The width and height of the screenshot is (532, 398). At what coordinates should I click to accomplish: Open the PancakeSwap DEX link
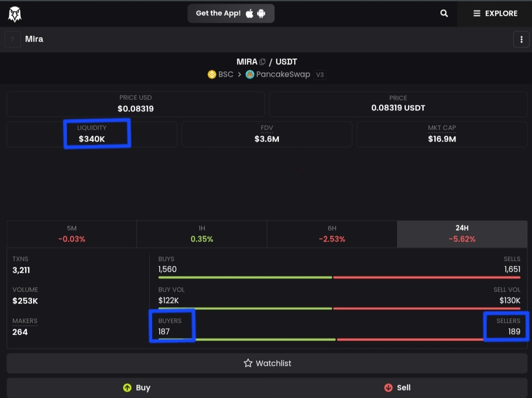pyautogui.click(x=278, y=74)
